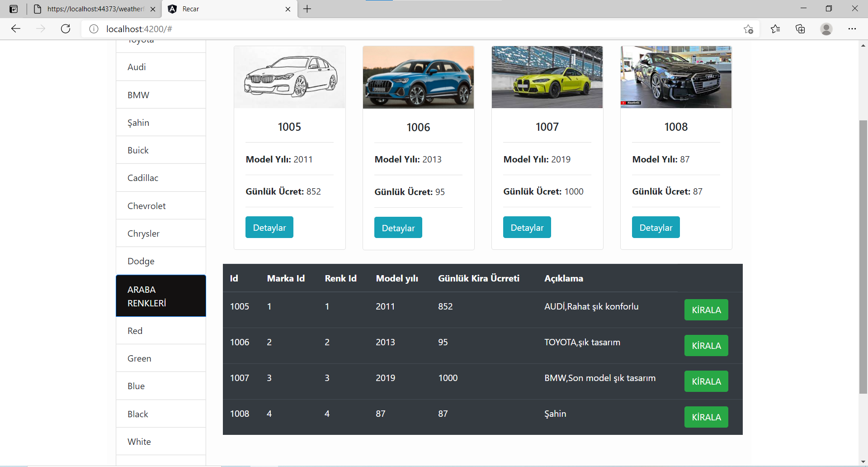Click the browser back arrow
Image resolution: width=868 pixels, height=467 pixels.
pos(15,29)
